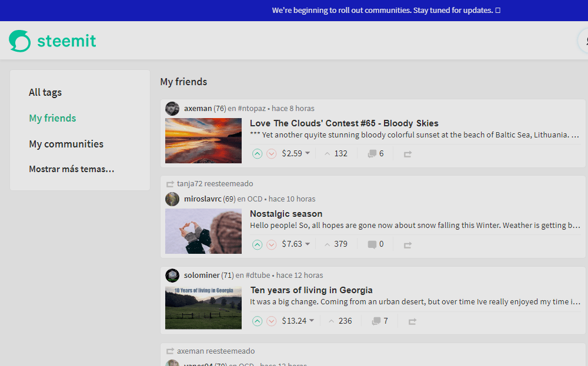The height and width of the screenshot is (366, 588).
Task: Expand the $13.24 payout dropdown
Action: point(298,321)
